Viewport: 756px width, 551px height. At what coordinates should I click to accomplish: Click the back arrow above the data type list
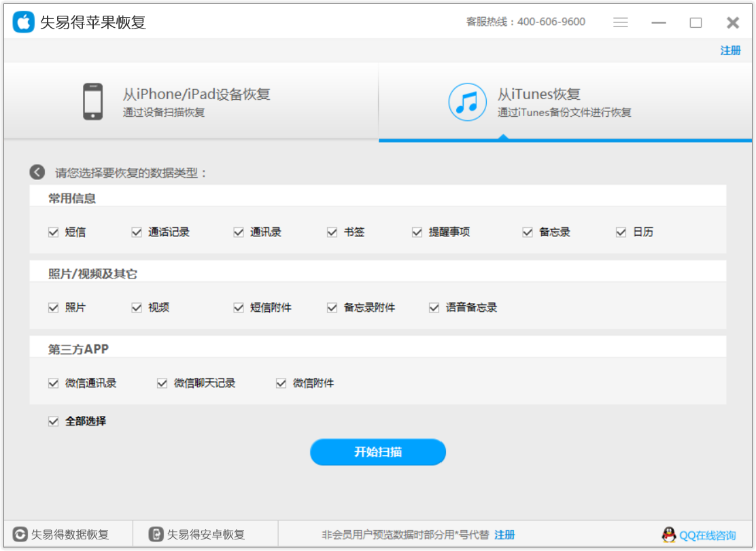37,173
